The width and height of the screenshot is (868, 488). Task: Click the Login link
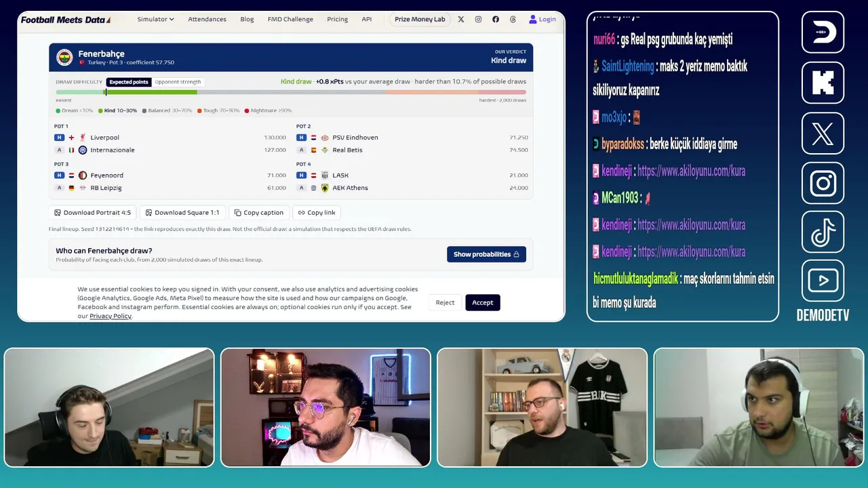click(x=542, y=20)
